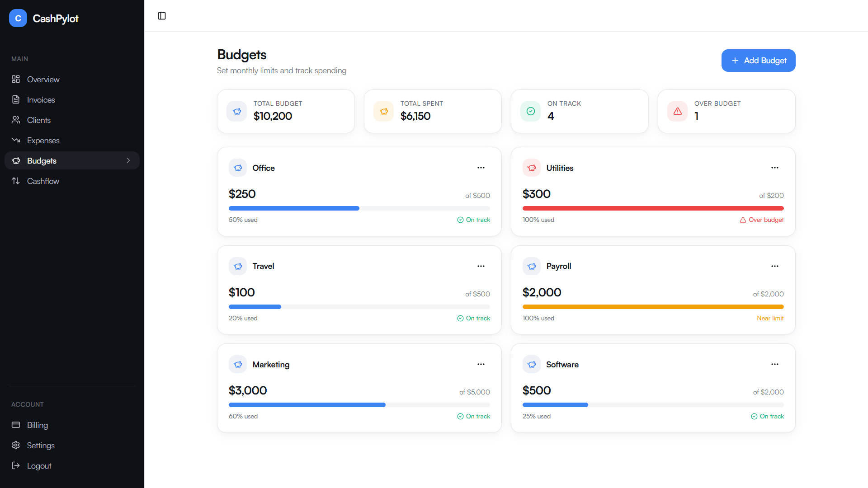Click the Clients people icon
The width and height of the screenshot is (868, 488).
pos(16,120)
